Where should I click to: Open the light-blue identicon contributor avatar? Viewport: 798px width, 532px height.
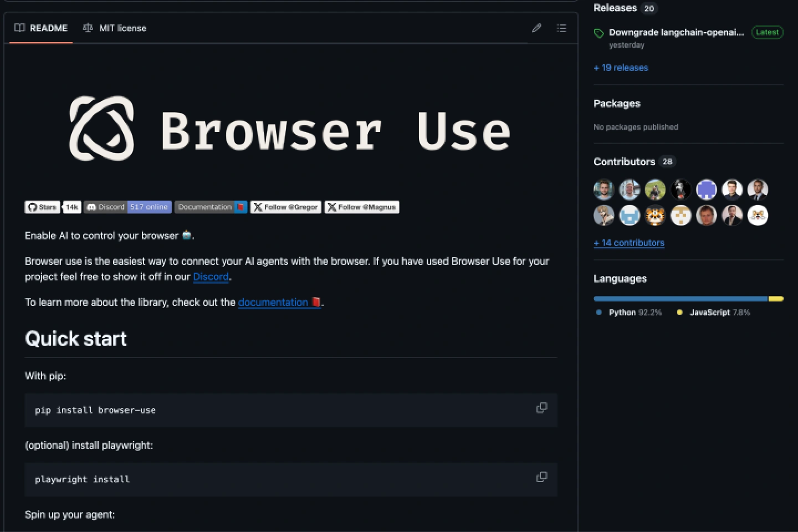tap(630, 216)
